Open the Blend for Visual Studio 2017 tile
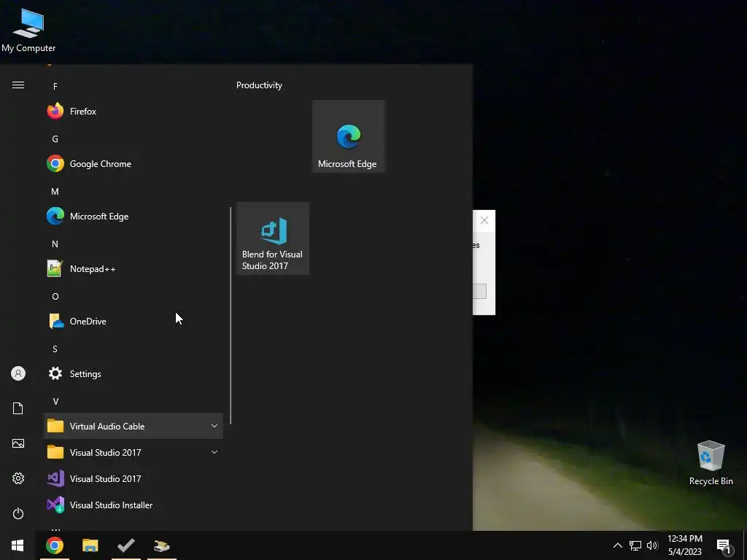This screenshot has width=747, height=560. pos(273,238)
